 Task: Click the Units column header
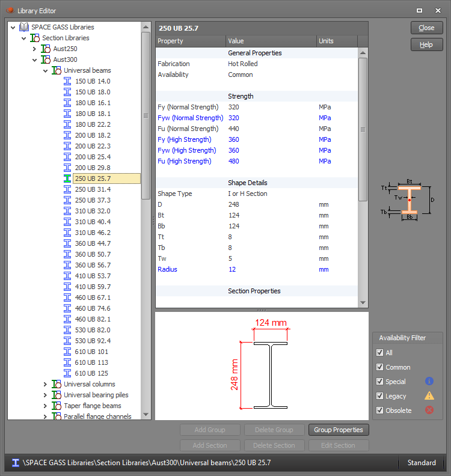[x=337, y=41]
